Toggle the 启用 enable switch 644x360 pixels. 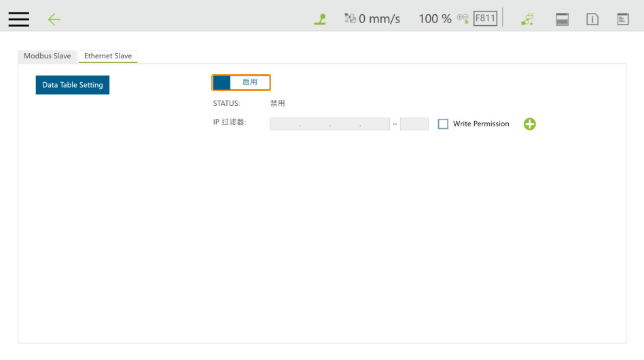pos(241,82)
